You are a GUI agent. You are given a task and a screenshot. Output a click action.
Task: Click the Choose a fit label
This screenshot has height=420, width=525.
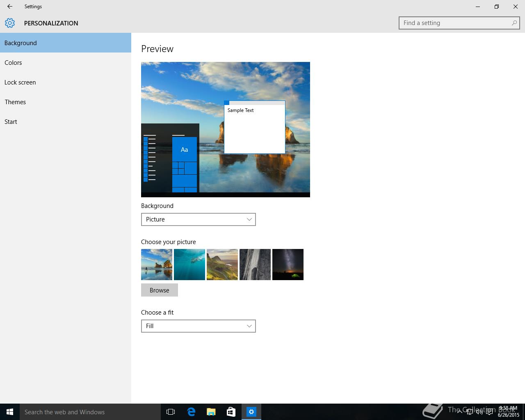pos(157,313)
